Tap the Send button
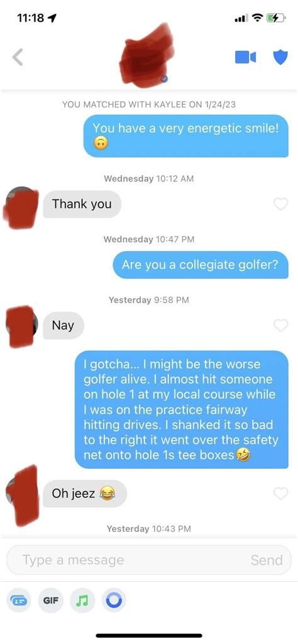298x644 pixels. pos(267,560)
